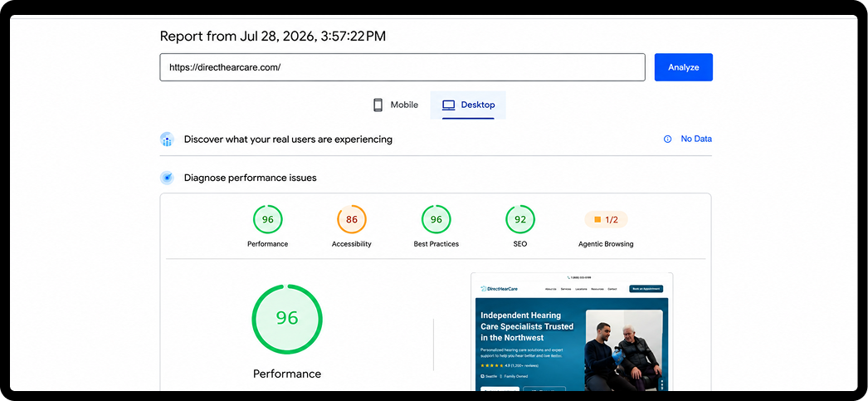Screen dimensions: 868x401
Task: Click the 'Agentic Browsing' label
Action: (606, 244)
